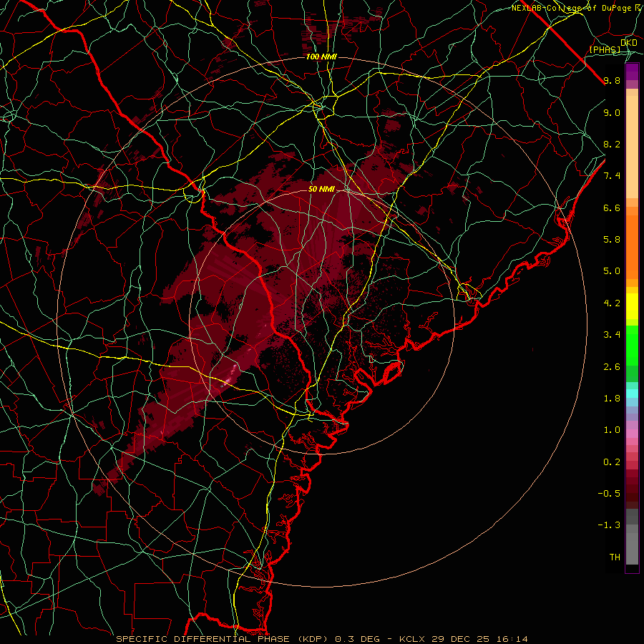The height and width of the screenshot is (644, 644).
Task: Click the 6.6 scale value
Action: pos(612,208)
